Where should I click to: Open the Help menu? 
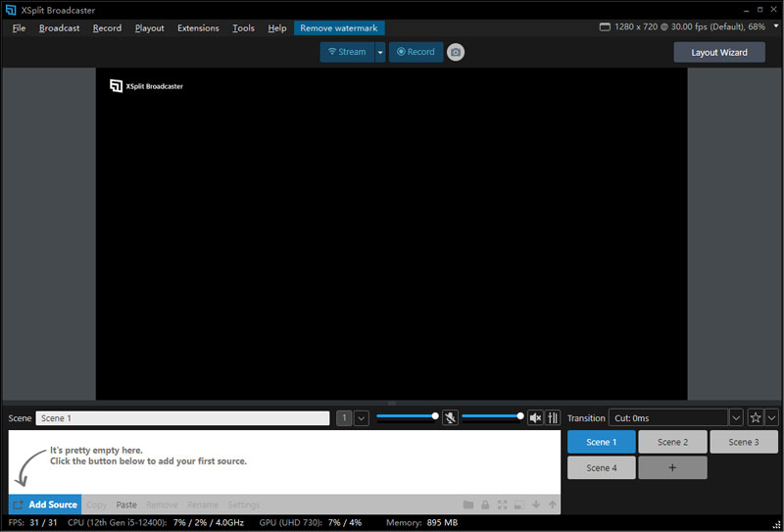(277, 28)
